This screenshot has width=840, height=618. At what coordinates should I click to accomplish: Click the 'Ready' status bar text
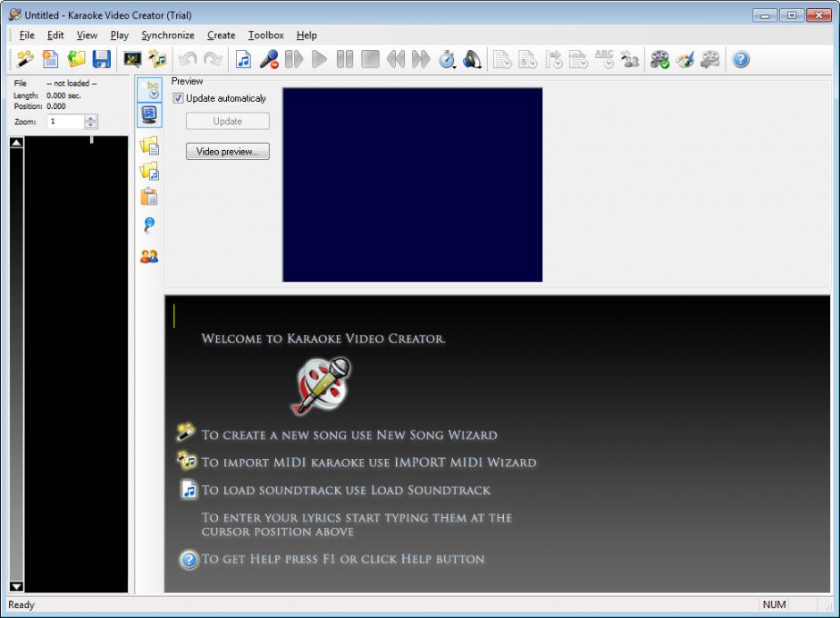point(21,605)
